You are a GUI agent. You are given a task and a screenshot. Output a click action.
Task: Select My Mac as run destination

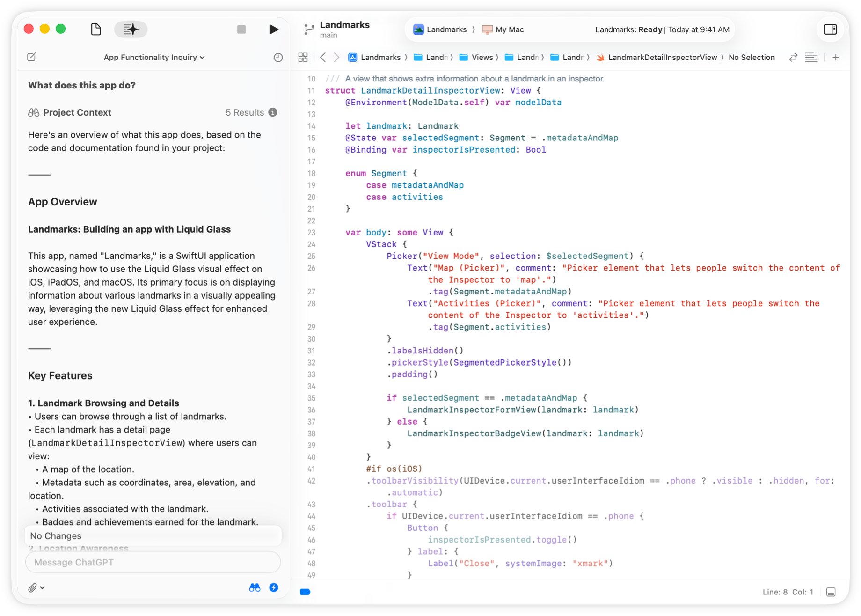point(503,29)
